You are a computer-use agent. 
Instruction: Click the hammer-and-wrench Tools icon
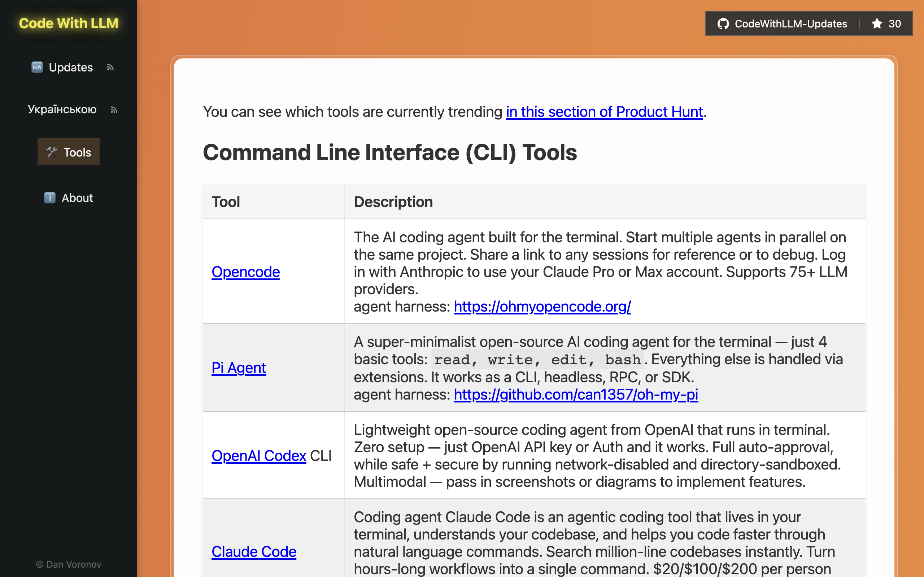click(x=52, y=152)
